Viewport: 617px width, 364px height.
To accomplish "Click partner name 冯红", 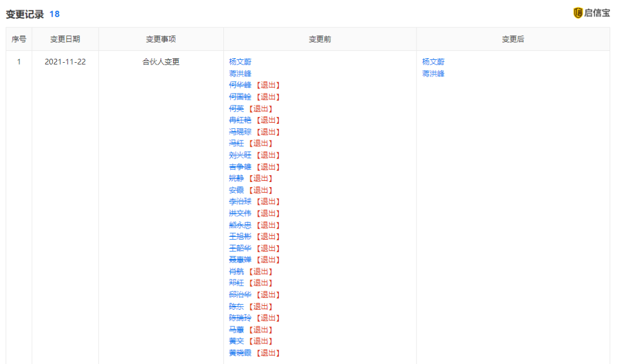I will tap(237, 143).
